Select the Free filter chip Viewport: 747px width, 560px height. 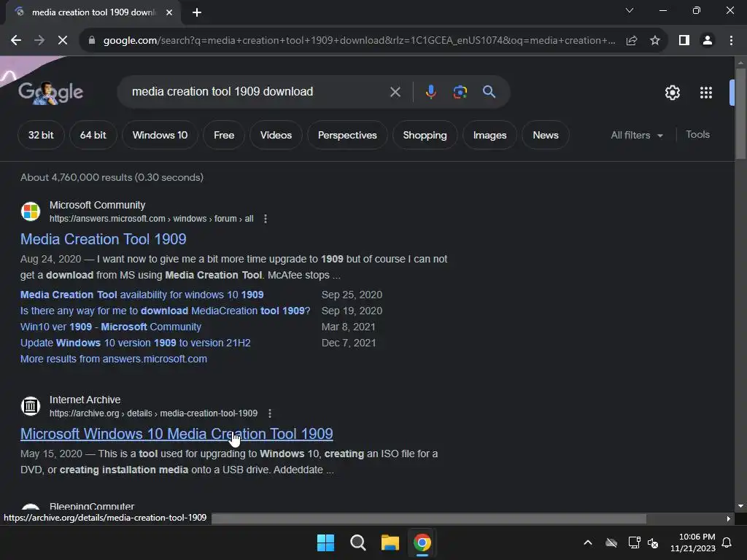[x=224, y=135]
